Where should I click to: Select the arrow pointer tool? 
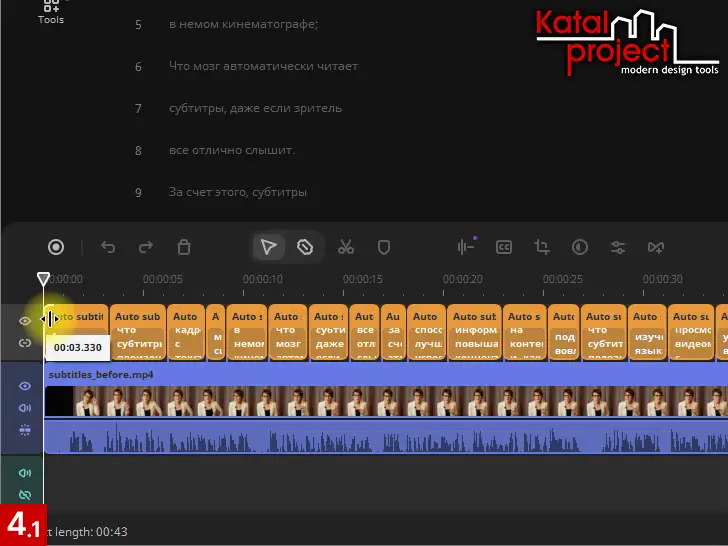268,247
